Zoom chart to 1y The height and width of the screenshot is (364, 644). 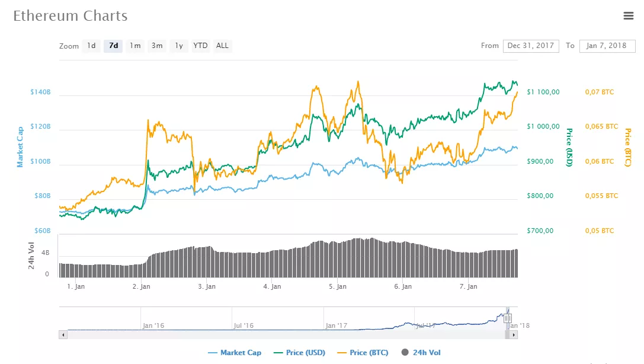tap(178, 46)
